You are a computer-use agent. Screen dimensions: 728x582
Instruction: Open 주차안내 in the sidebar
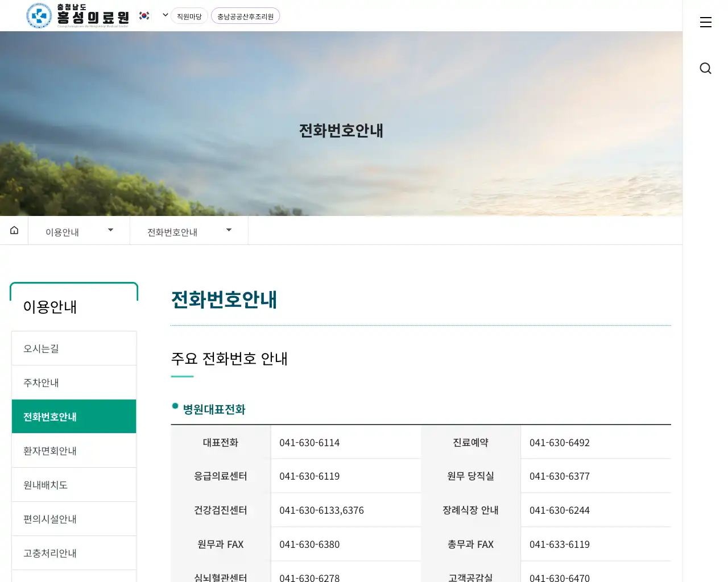(74, 383)
